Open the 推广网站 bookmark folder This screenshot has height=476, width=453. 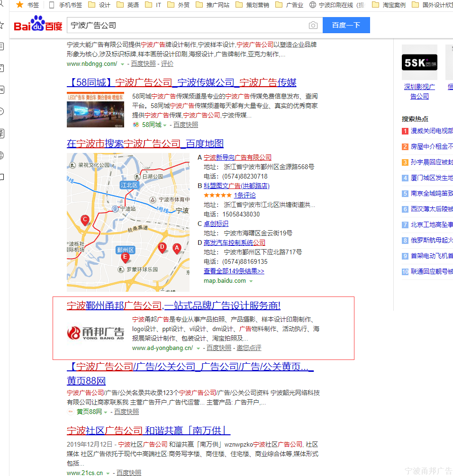pyautogui.click(x=213, y=5)
